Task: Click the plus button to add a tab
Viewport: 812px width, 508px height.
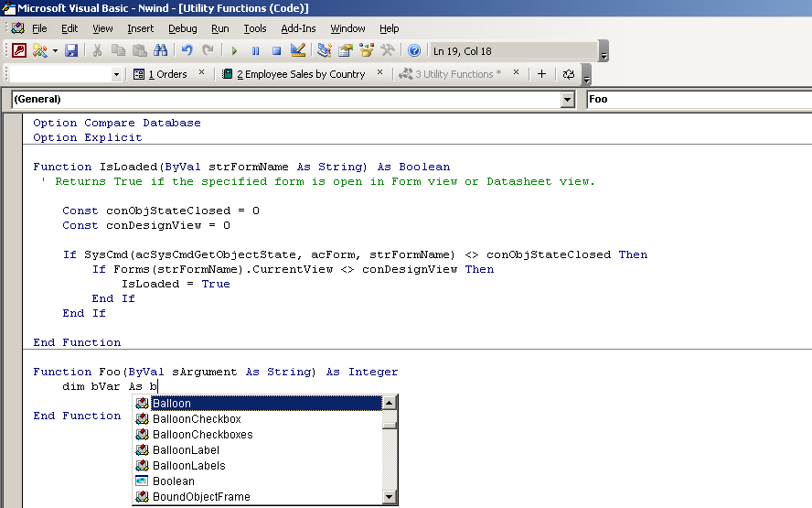Action: 541,74
